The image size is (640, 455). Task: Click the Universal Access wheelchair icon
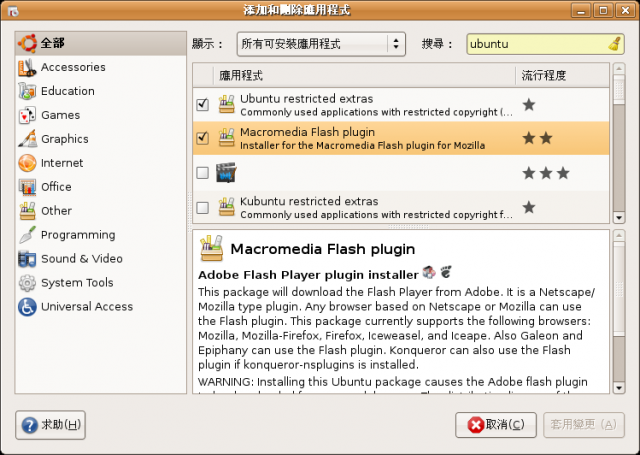[x=27, y=307]
